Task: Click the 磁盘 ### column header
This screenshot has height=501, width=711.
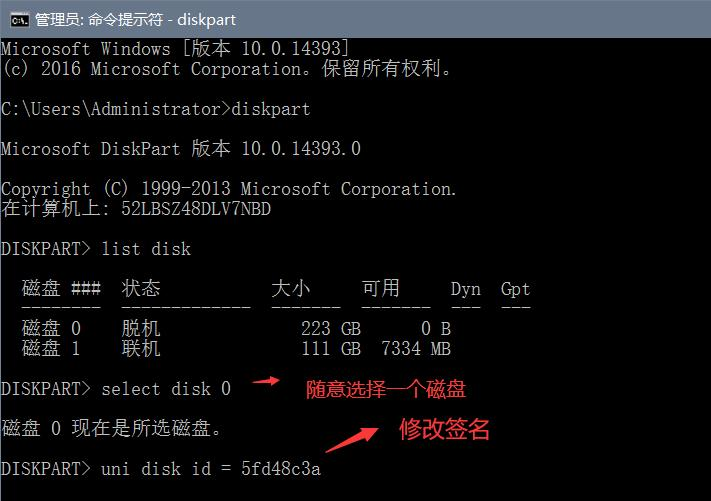Action: pos(61,288)
